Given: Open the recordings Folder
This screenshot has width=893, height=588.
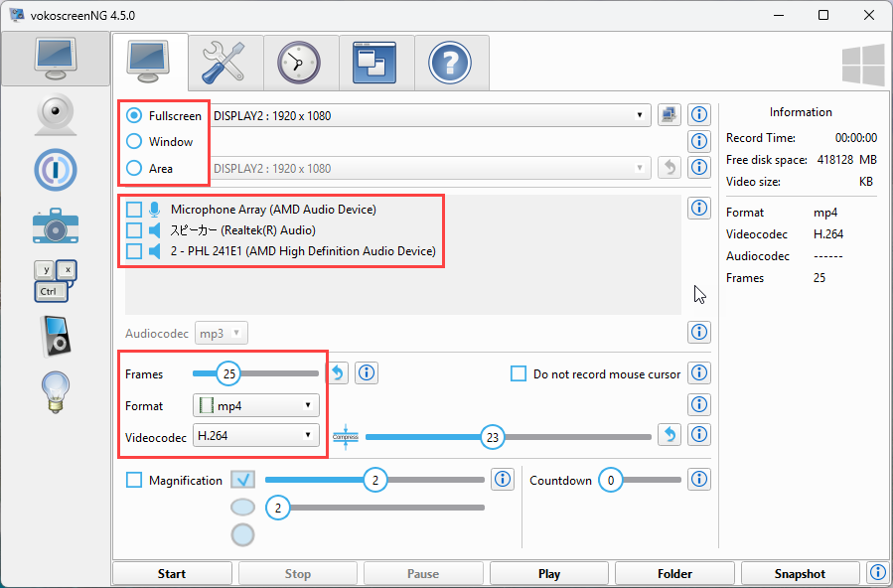Looking at the screenshot, I should pos(674,574).
